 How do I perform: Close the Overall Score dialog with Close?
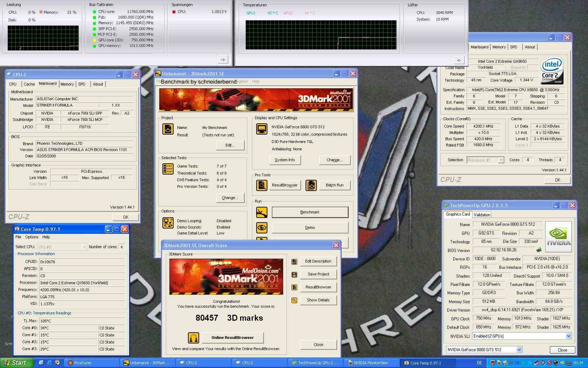[318, 345]
